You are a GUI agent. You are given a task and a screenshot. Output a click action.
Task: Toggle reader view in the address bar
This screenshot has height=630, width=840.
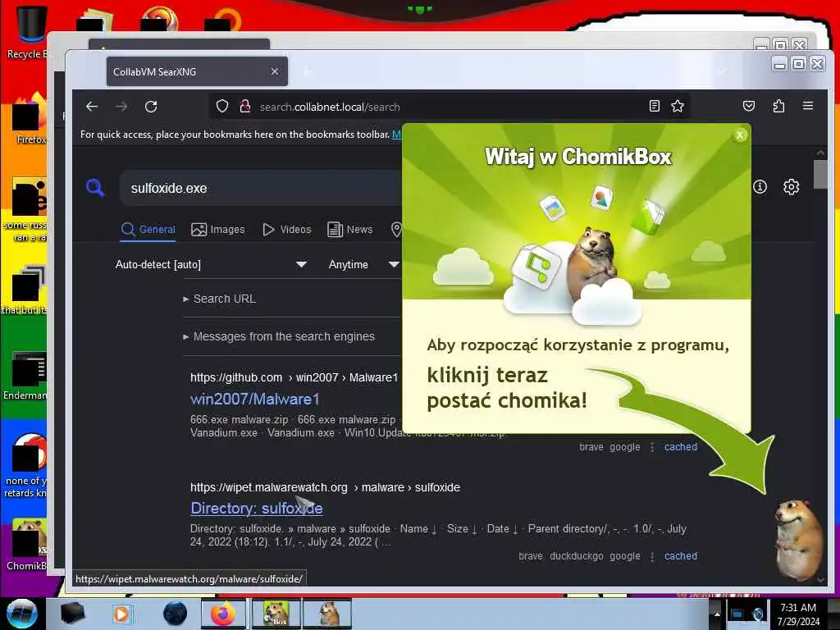point(654,106)
